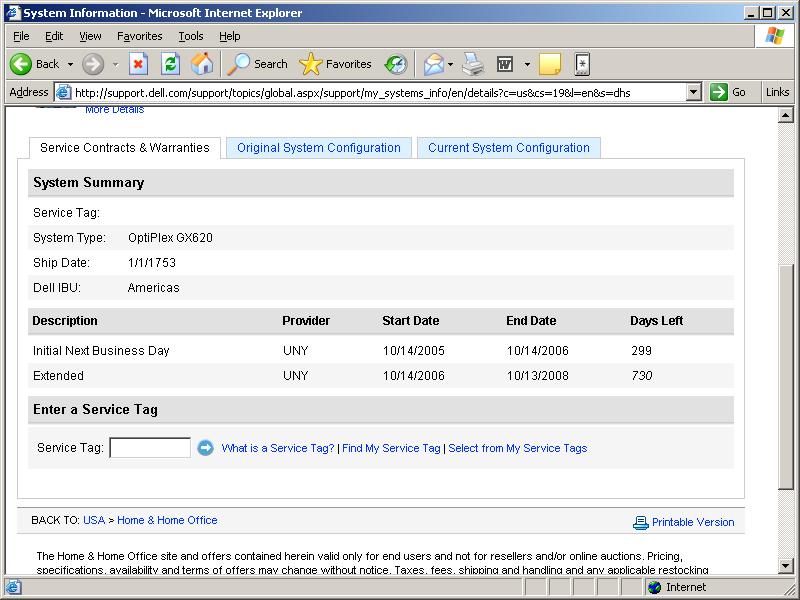Image resolution: width=800 pixels, height=600 pixels.
Task: Click the Extended warranty row description
Action: (x=58, y=376)
